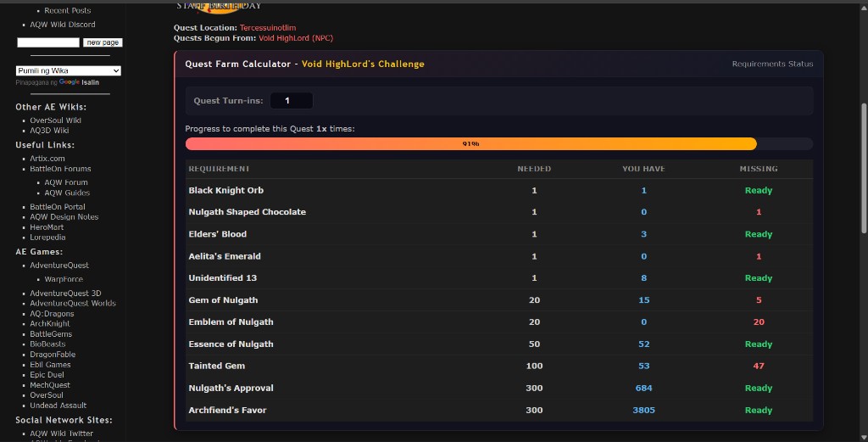The height and width of the screenshot is (442, 868).
Task: Open the Recent Posts link
Action: (x=68, y=10)
